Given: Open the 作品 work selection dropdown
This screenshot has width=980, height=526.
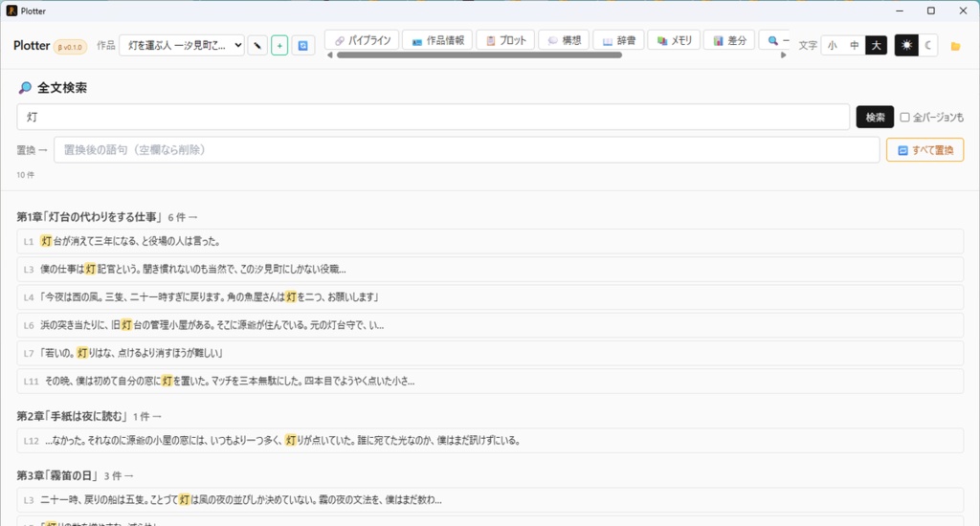Looking at the screenshot, I should 181,45.
